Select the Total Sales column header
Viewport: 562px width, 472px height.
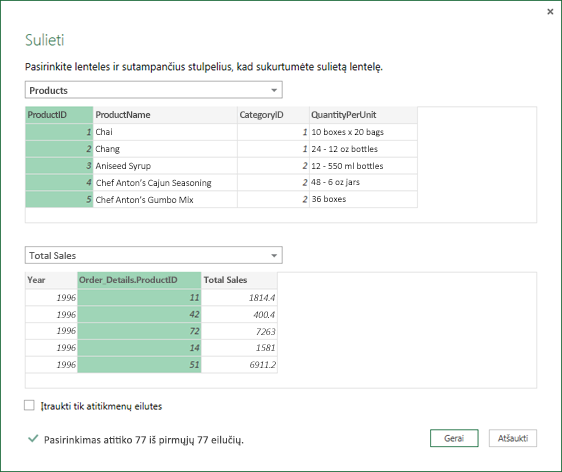tap(239, 280)
